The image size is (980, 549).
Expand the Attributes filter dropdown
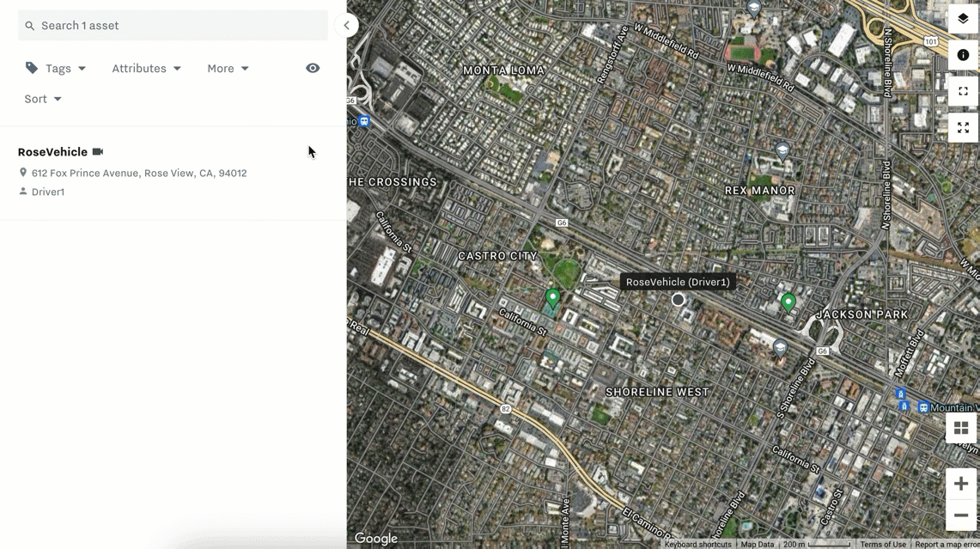click(x=146, y=69)
